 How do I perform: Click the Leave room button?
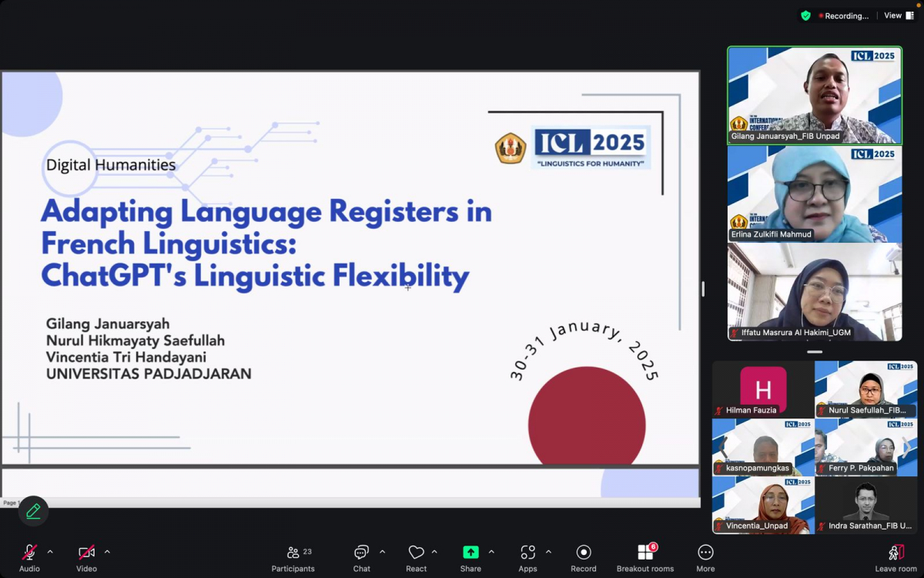click(x=896, y=558)
